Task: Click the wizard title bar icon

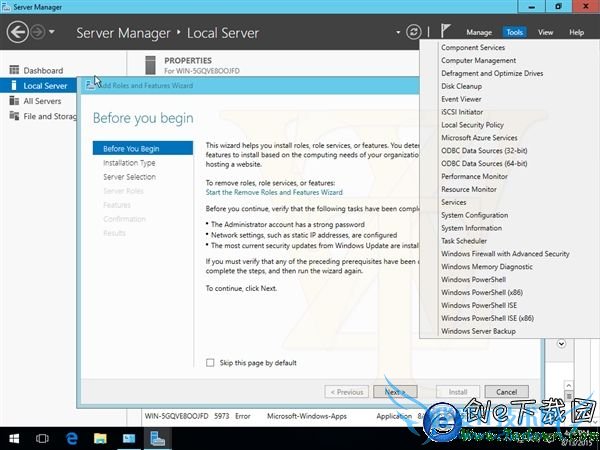Action: (x=90, y=85)
